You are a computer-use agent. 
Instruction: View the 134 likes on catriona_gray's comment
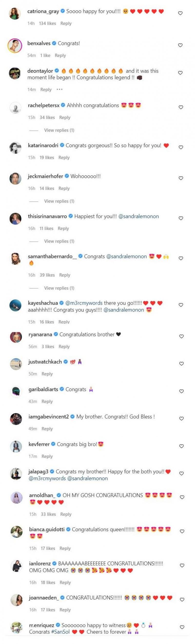[x=48, y=23]
